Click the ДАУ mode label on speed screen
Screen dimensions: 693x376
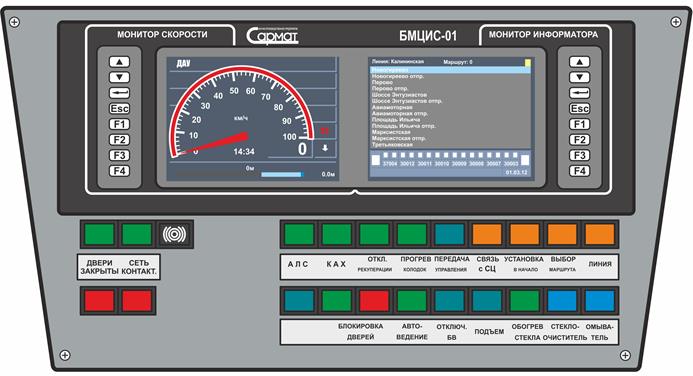pyautogui.click(x=183, y=63)
